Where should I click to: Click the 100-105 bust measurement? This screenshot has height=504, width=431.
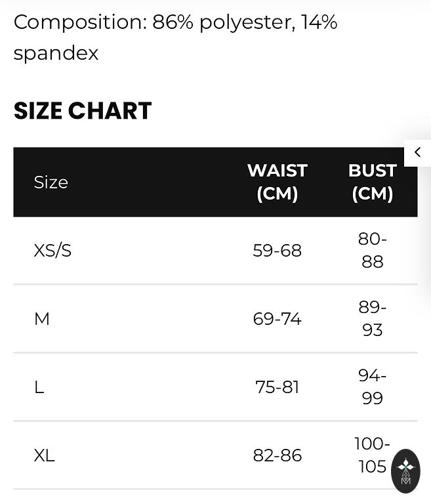click(x=372, y=455)
